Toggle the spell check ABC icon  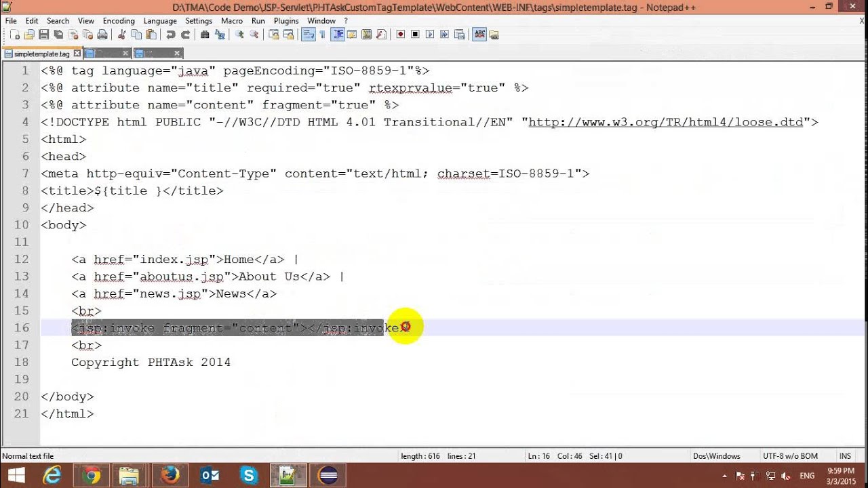pos(479,35)
